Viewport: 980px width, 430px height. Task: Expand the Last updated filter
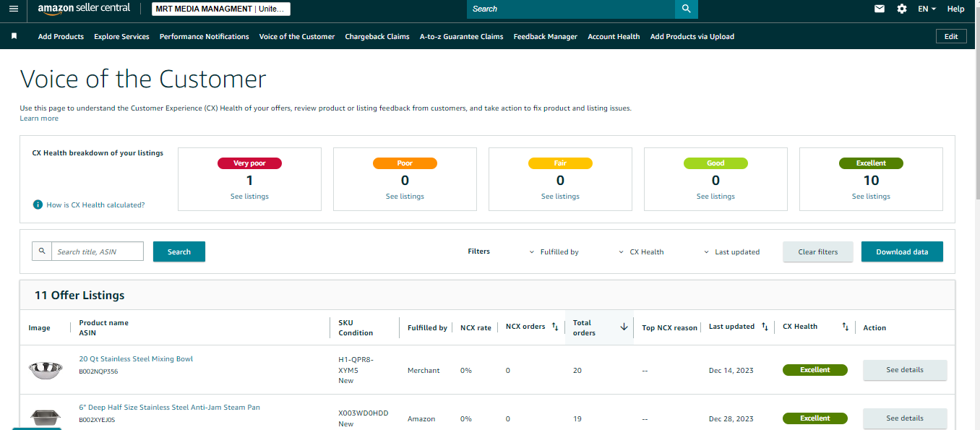coord(731,252)
